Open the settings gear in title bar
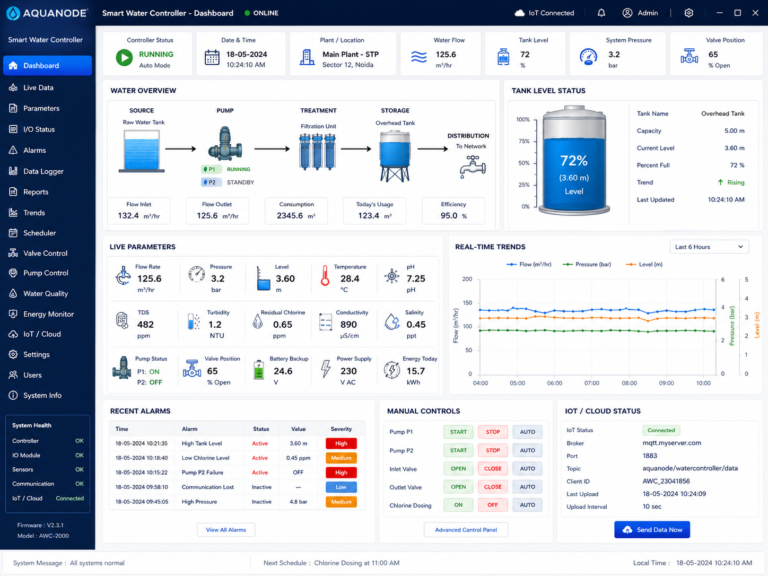 689,13
